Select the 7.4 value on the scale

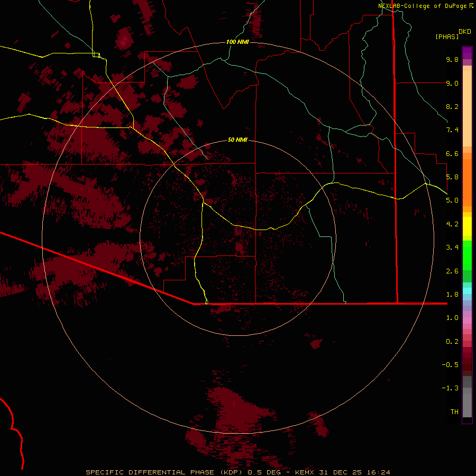pyautogui.click(x=452, y=130)
